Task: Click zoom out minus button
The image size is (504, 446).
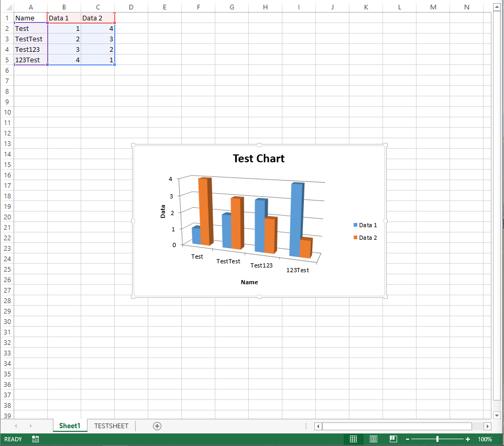Action: click(x=408, y=439)
